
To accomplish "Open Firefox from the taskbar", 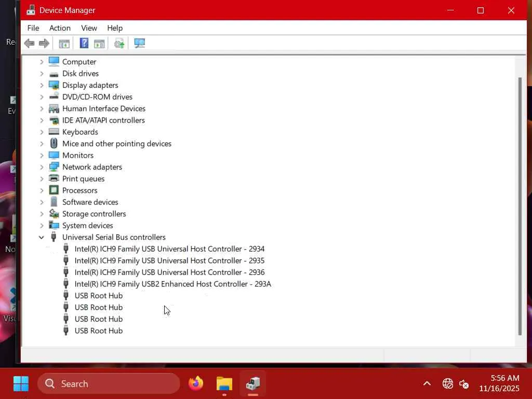I will [196, 384].
